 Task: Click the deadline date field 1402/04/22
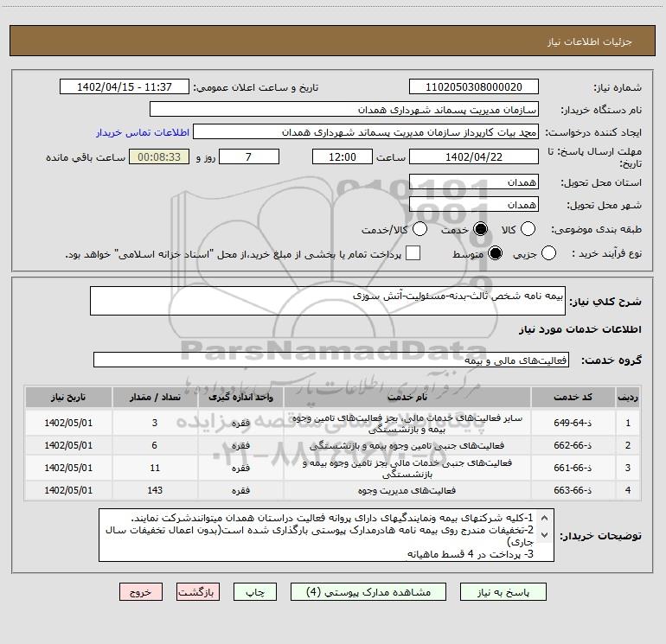[x=474, y=156]
